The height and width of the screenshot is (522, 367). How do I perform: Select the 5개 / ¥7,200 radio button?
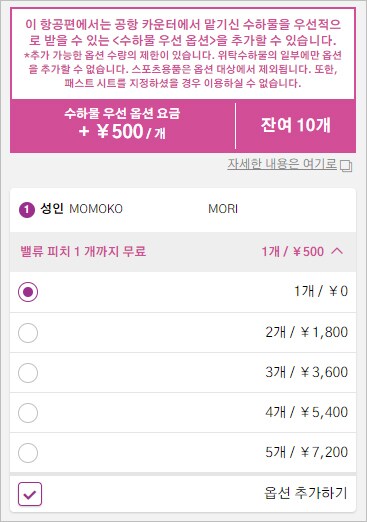pos(28,453)
